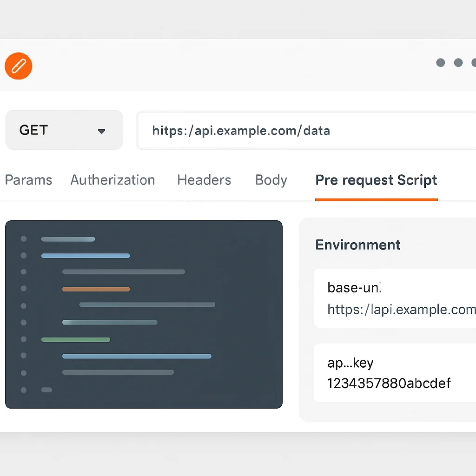Click the 1234357880abcdef key value

click(389, 383)
